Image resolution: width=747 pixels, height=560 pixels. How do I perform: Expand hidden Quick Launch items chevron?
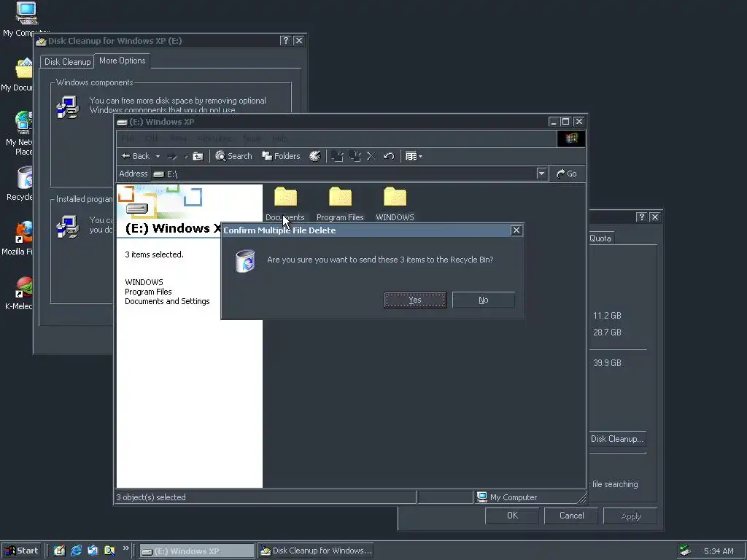[125, 548]
